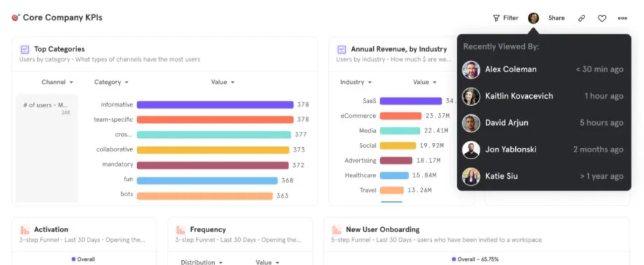Click the eCommerce revenue bar

pos(400,116)
